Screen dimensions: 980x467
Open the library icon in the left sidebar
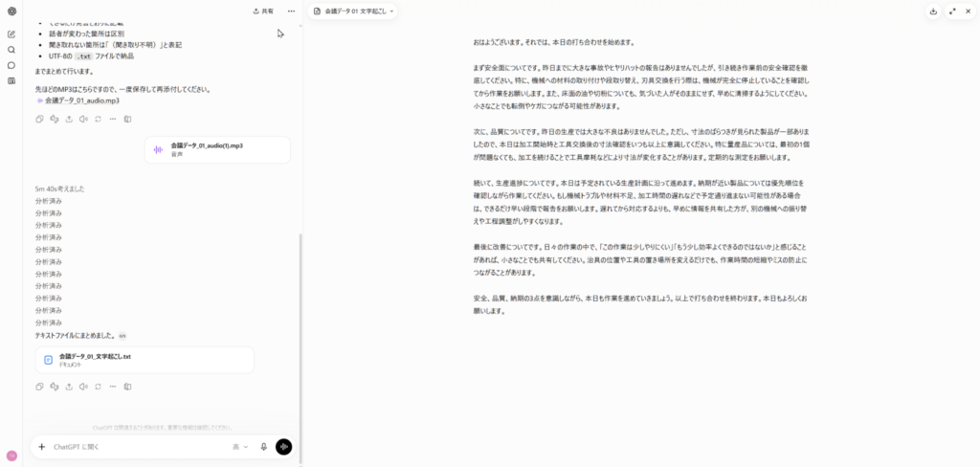pyautogui.click(x=11, y=81)
